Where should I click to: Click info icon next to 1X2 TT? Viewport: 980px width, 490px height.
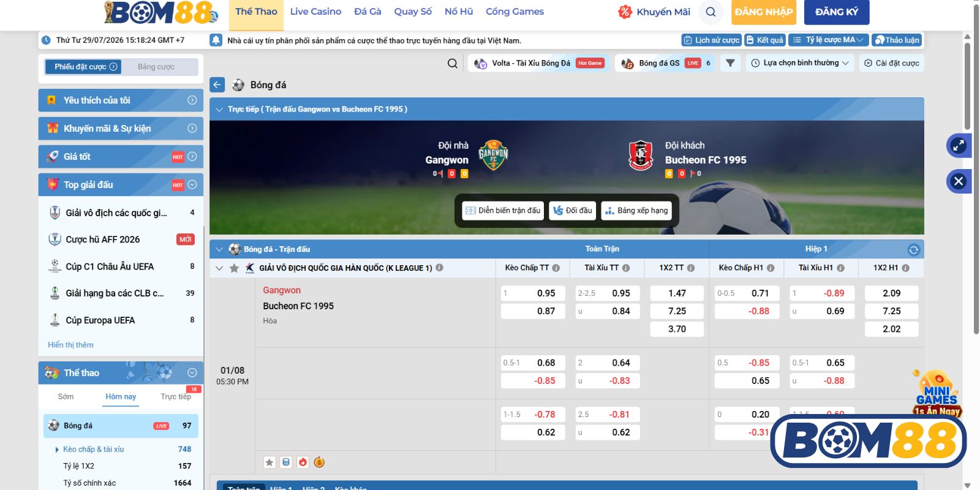click(691, 268)
